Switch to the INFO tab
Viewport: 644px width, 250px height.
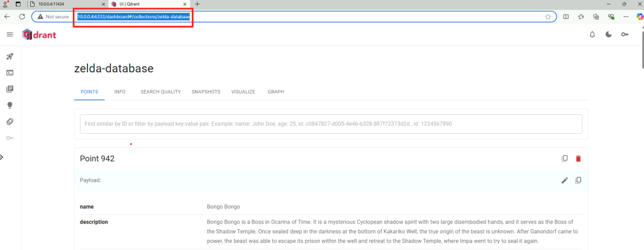(120, 92)
